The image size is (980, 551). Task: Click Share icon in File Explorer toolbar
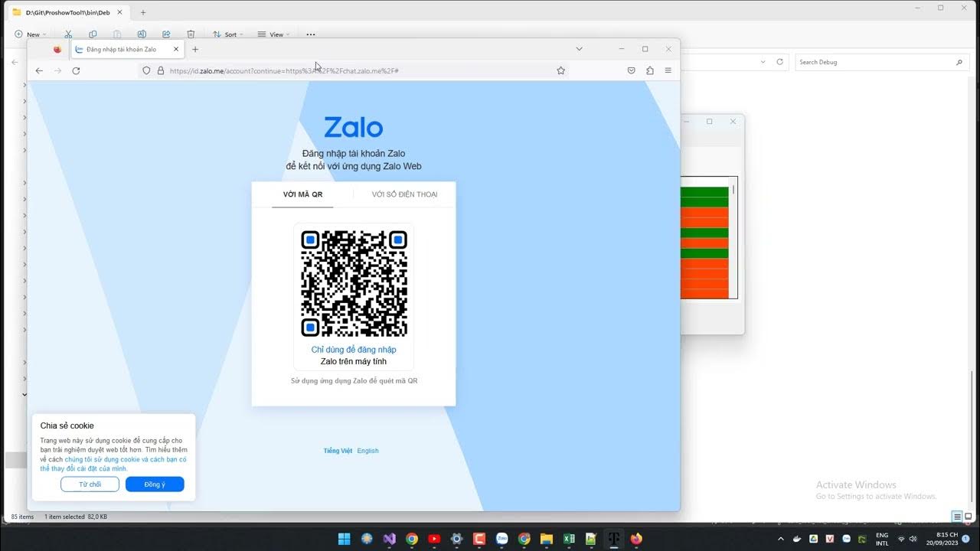tap(166, 34)
